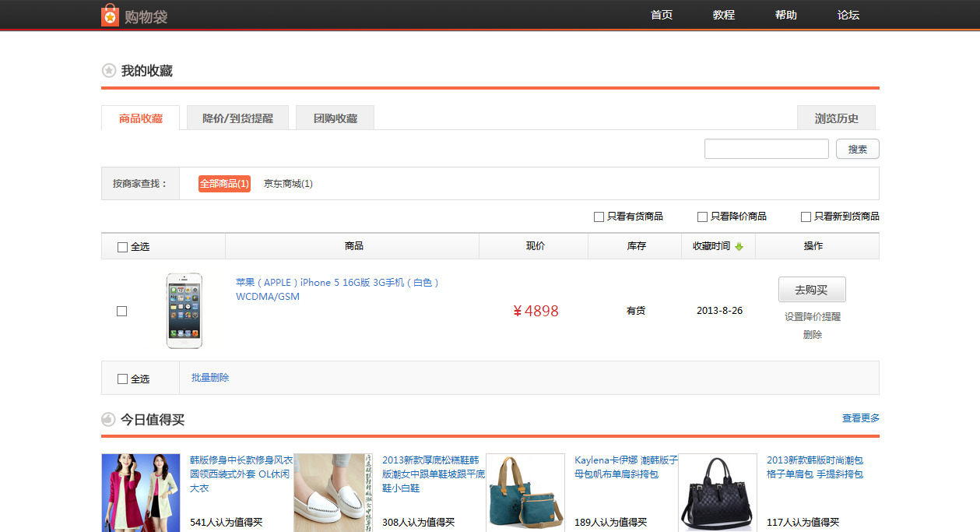Screen dimensions: 980x532
Task: Check 全选 in the bottom bar
Action: coord(122,379)
